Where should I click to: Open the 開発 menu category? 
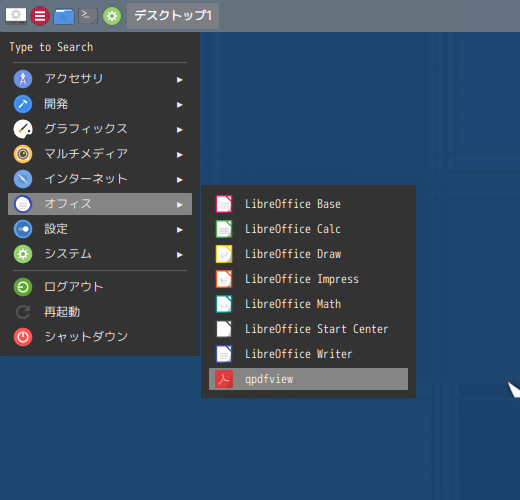100,104
